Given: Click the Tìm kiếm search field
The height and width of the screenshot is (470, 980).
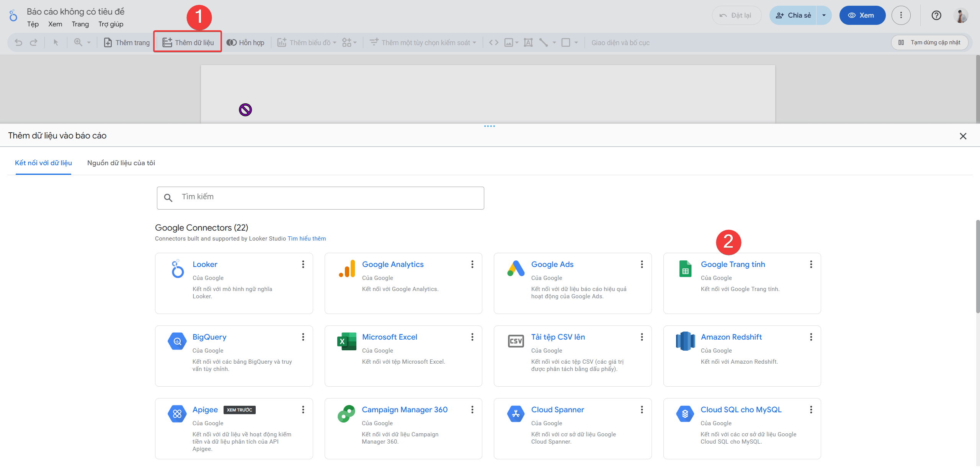Looking at the screenshot, I should pyautogui.click(x=320, y=198).
